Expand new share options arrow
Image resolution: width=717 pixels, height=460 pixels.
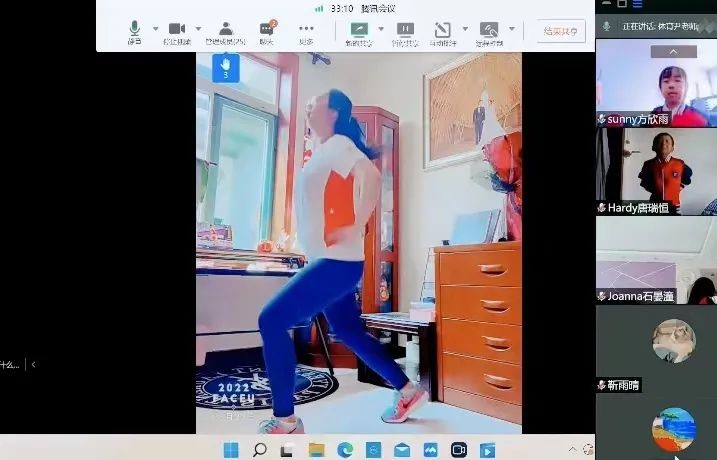click(x=380, y=28)
